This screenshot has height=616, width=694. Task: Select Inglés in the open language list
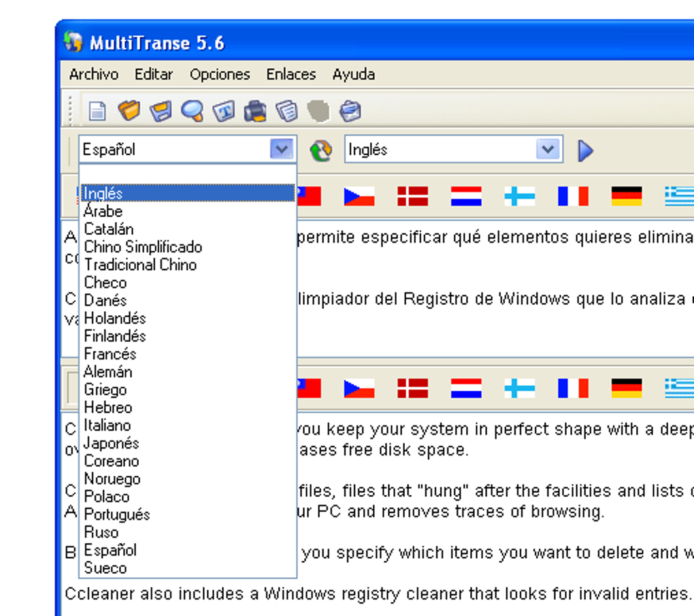point(188,193)
